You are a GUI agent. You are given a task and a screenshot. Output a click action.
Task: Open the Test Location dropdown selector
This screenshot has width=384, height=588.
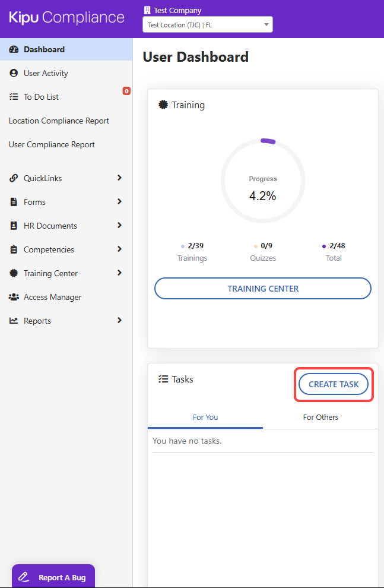[x=207, y=25]
